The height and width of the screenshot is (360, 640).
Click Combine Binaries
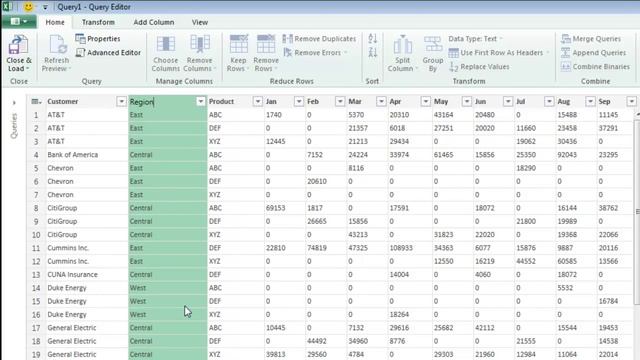point(595,67)
